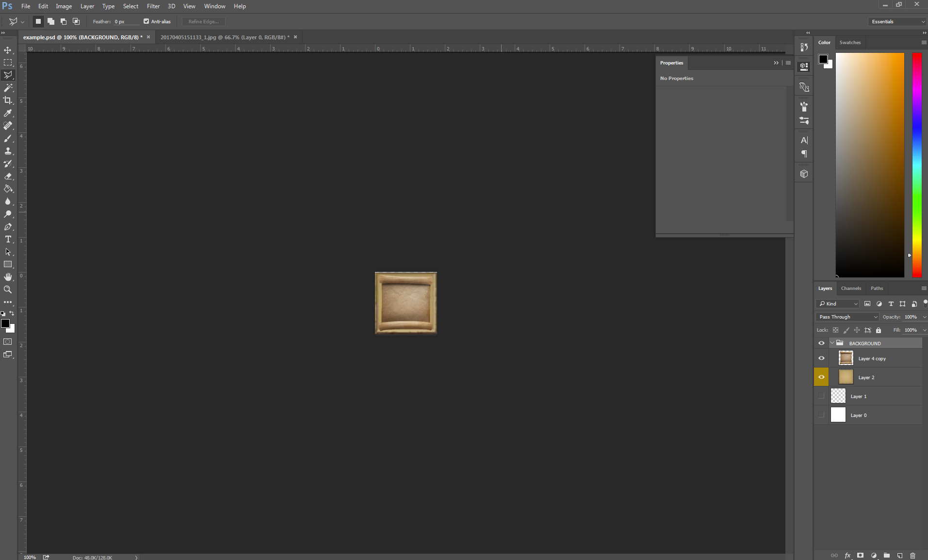Open the Edit Toolbar three-dots menu
This screenshot has height=560, width=928.
8,302
